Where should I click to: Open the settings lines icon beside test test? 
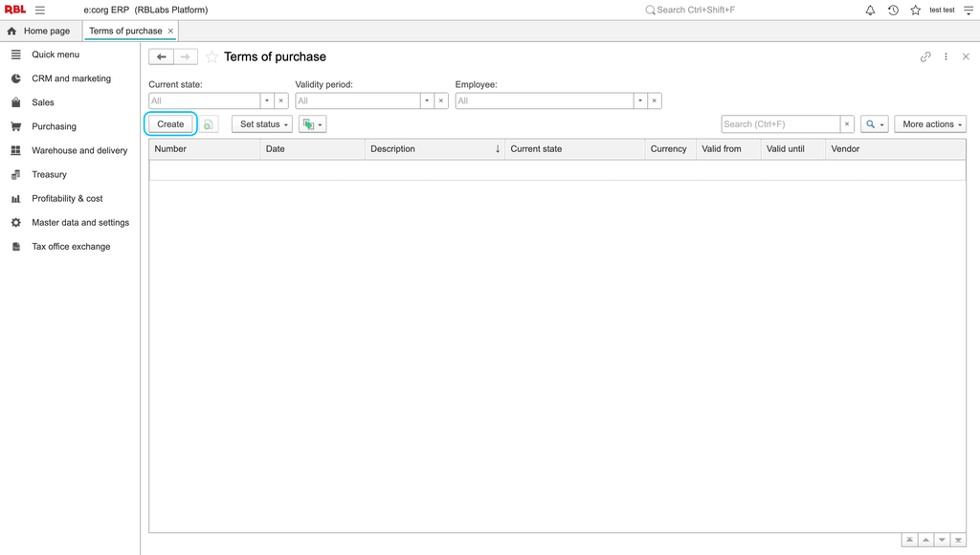click(969, 10)
